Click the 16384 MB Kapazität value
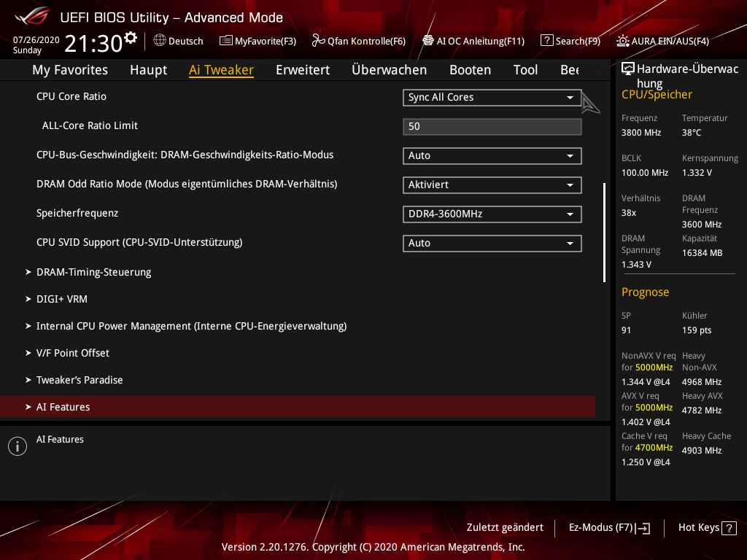This screenshot has width=747, height=560. (x=703, y=253)
